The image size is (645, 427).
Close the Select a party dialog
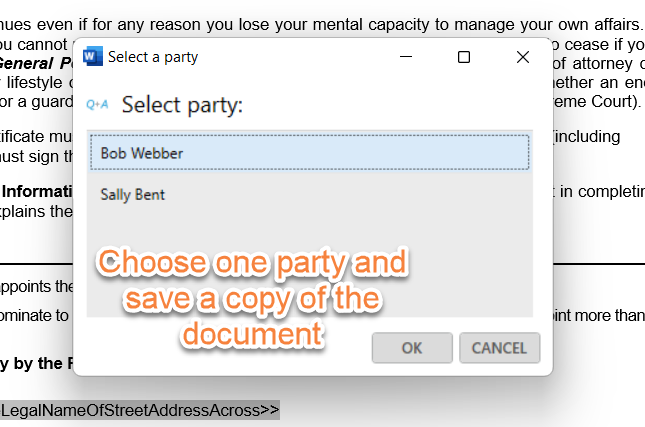coord(522,57)
